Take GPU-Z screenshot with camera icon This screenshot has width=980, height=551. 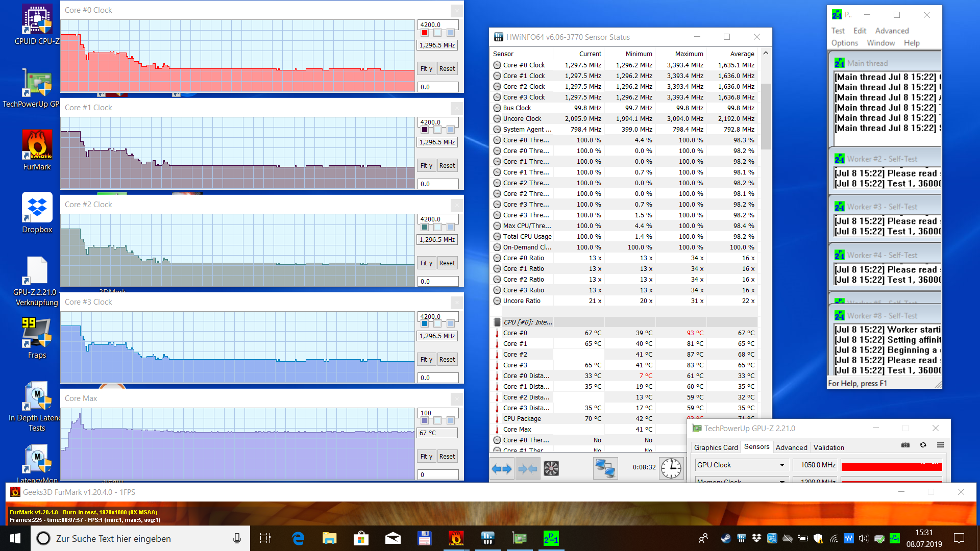(905, 445)
